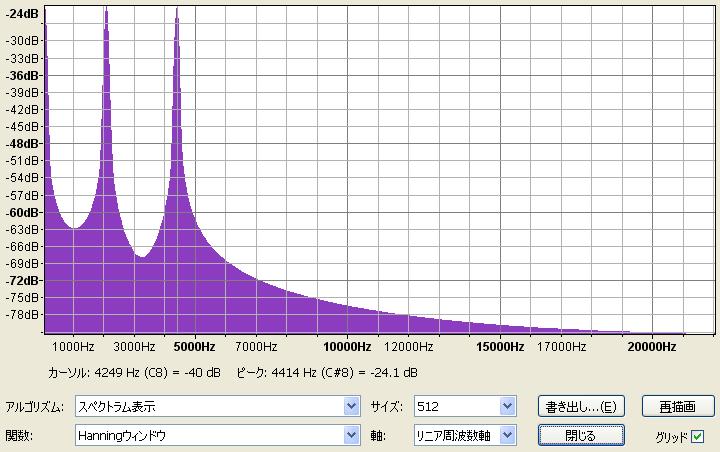This screenshot has width=720, height=452.
Task: Click the tip of the 4414 Hz spectrum peak
Action: [176, 10]
